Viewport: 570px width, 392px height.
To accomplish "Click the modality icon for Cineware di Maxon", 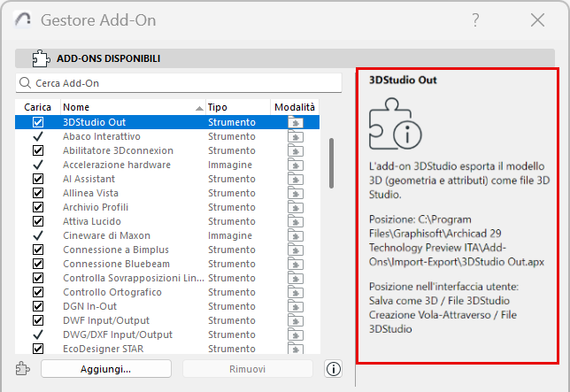I will click(296, 235).
